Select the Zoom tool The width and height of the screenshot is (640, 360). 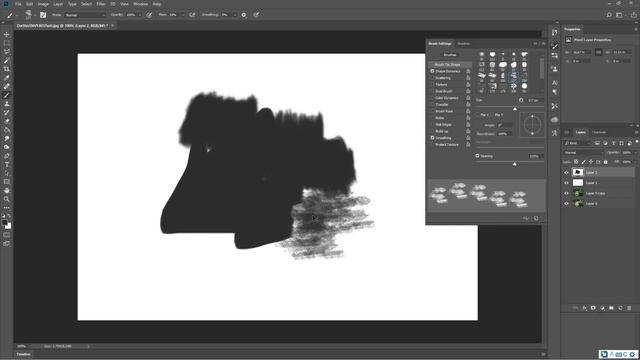point(7,199)
